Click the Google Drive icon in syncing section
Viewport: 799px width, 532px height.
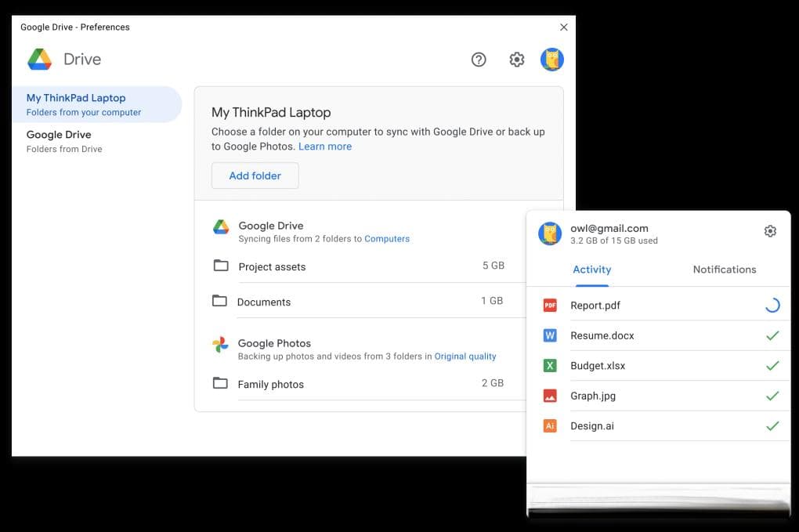pyautogui.click(x=221, y=226)
